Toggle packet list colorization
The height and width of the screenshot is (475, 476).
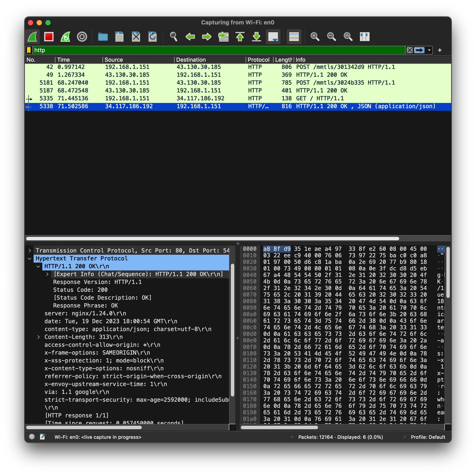pos(294,36)
